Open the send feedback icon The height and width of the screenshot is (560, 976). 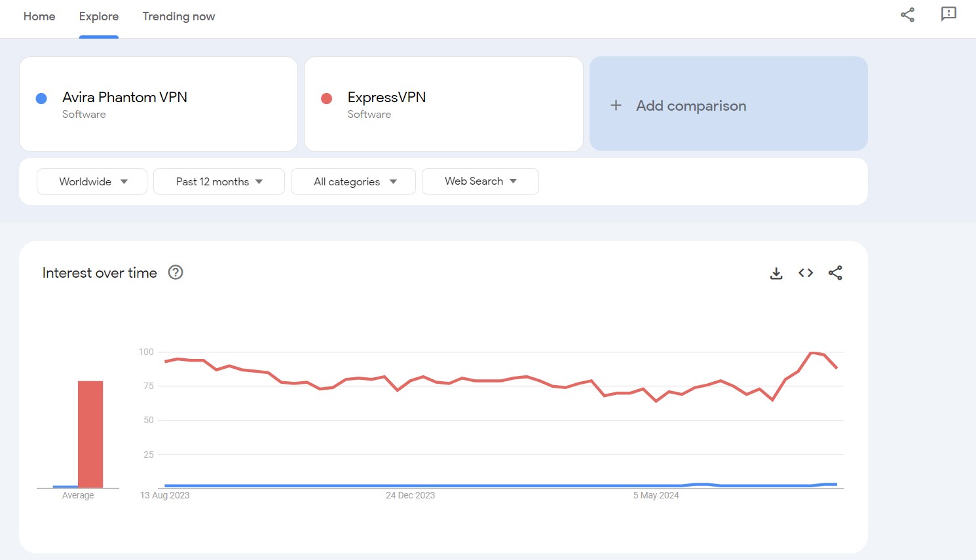click(948, 14)
